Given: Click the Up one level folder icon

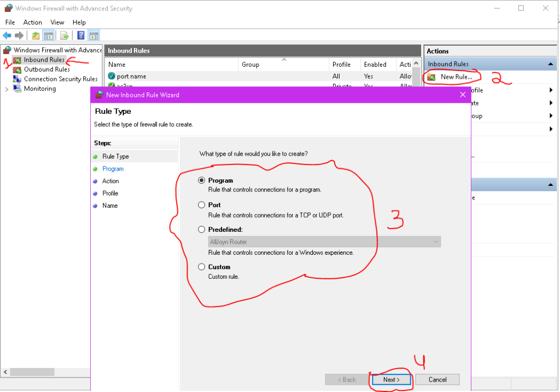Looking at the screenshot, I should 36,36.
